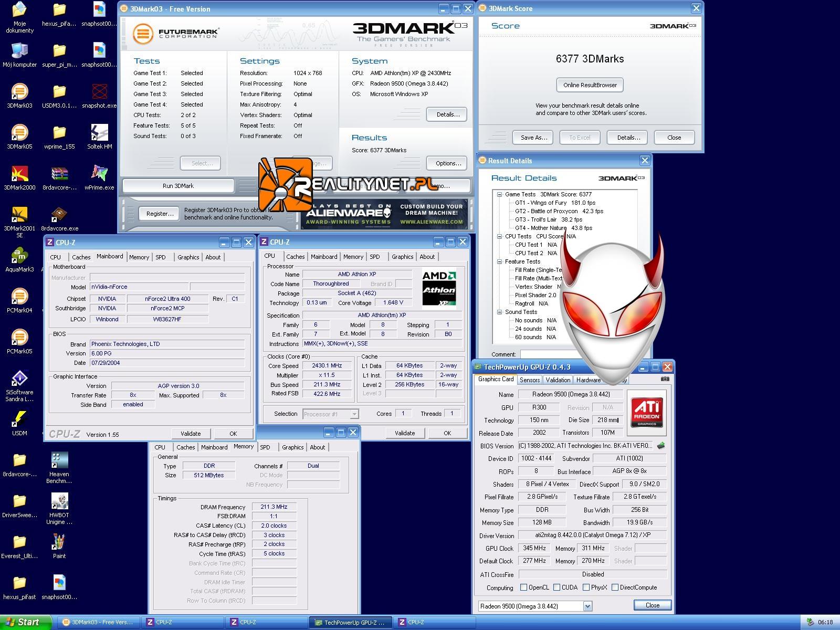
Task: Click GPU-Z screenshot camera icon
Action: 665,379
